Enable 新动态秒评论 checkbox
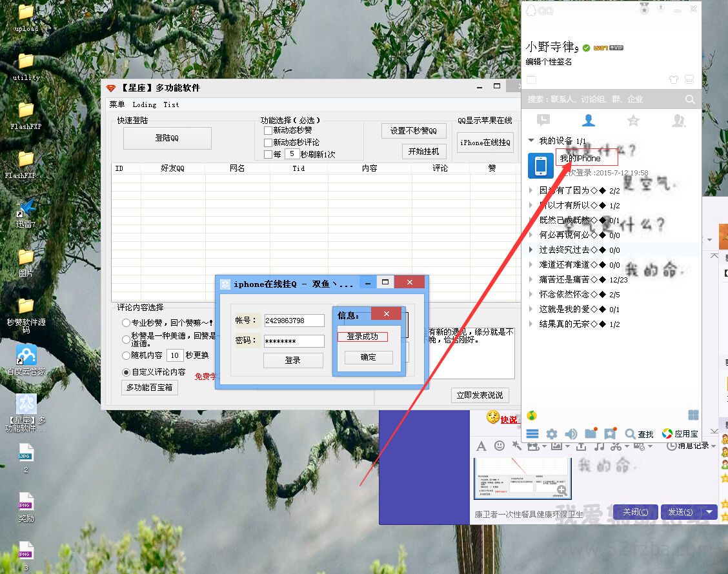This screenshot has width=728, height=574. [x=267, y=143]
